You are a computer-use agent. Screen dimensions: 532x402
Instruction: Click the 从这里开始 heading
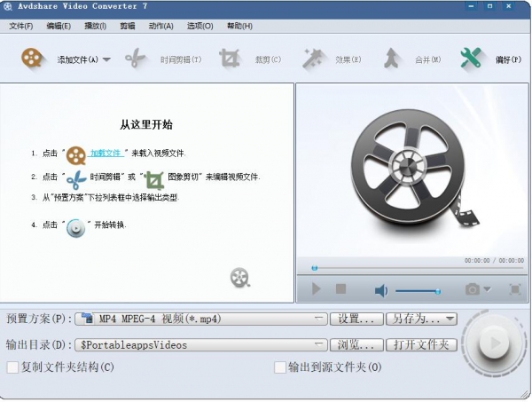(146, 124)
